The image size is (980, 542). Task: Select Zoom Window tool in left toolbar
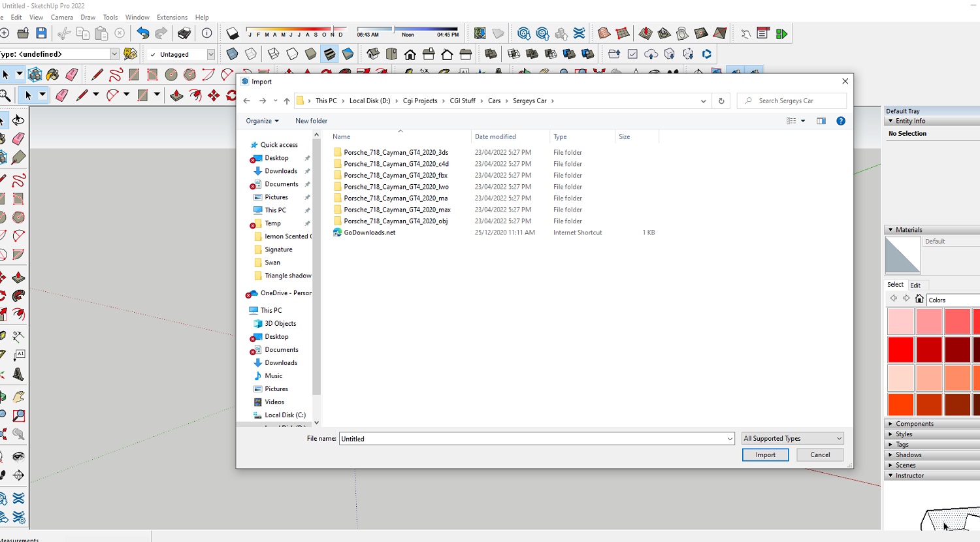pyautogui.click(x=18, y=415)
